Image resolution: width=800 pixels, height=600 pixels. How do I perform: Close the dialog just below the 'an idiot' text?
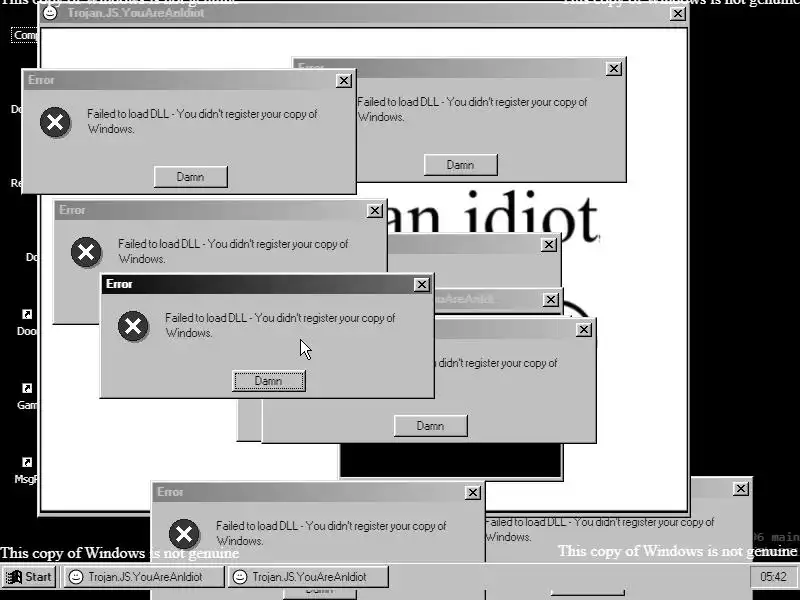pyautogui.click(x=548, y=244)
